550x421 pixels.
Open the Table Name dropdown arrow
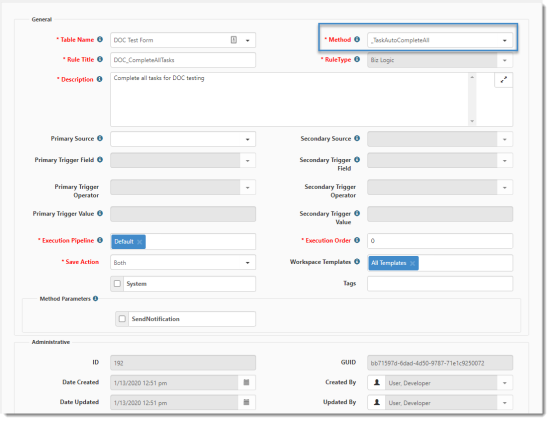pyautogui.click(x=247, y=40)
